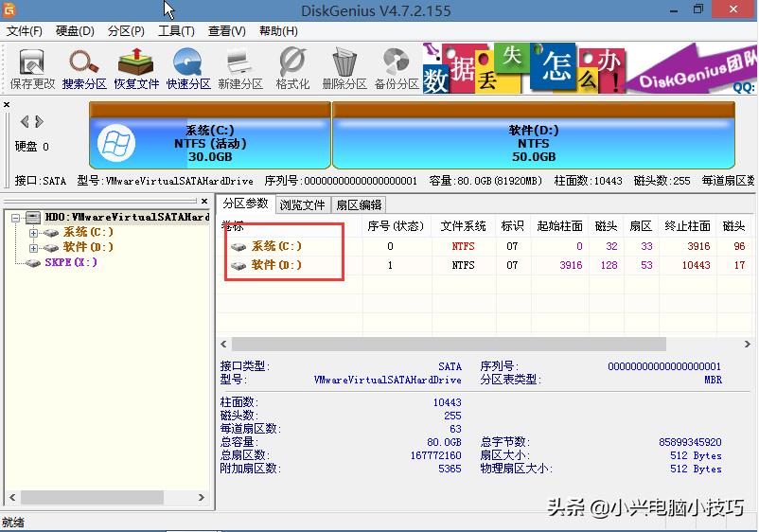
Task: Choose the Format (格式化) toolbar icon
Action: click(x=292, y=68)
